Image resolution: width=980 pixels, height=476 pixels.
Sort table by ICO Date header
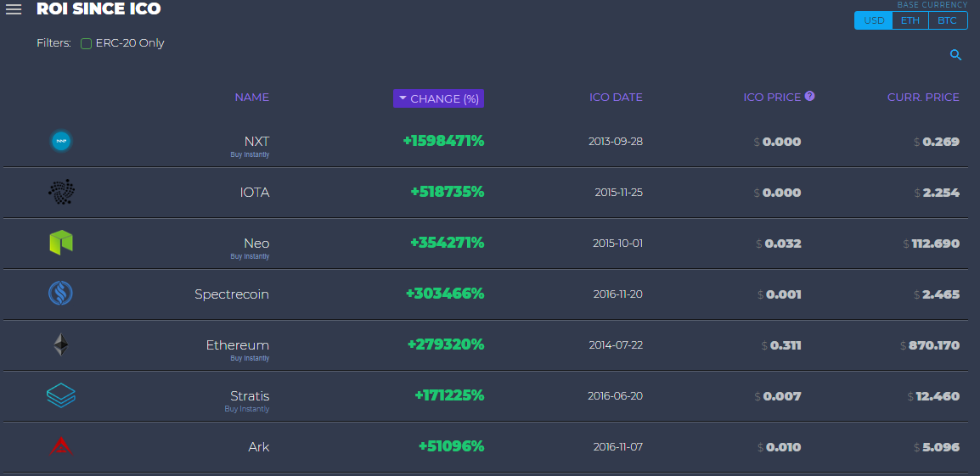click(616, 98)
